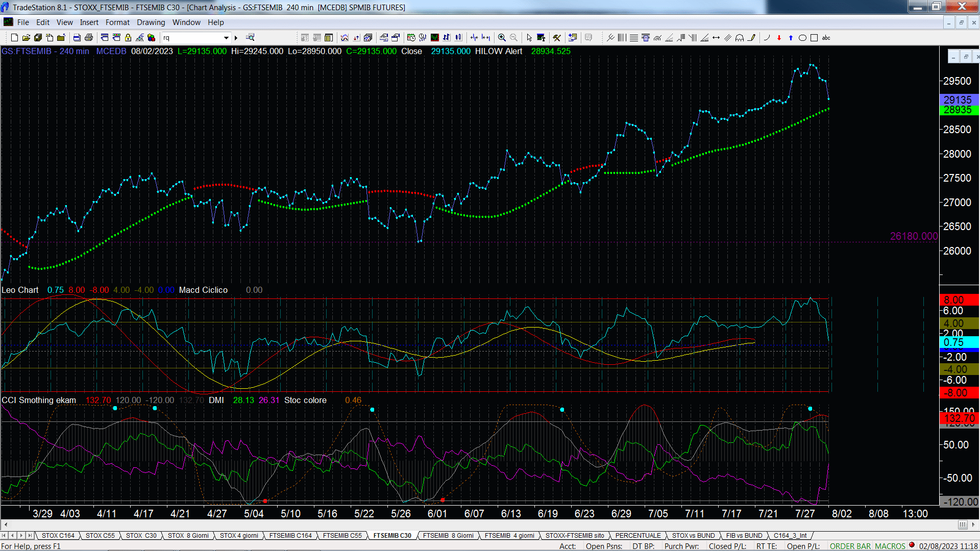This screenshot has height=551, width=980.
Task: Increase bar spacing icon
Action: (486, 38)
